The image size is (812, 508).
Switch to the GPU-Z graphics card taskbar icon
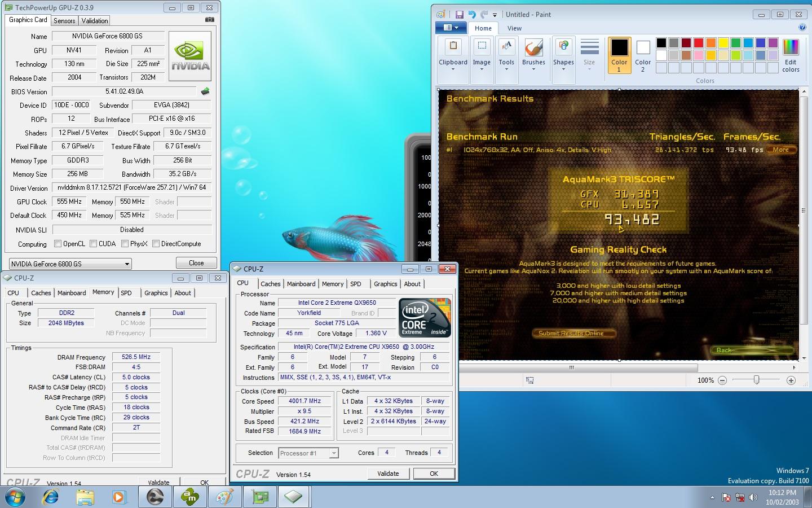pos(259,497)
